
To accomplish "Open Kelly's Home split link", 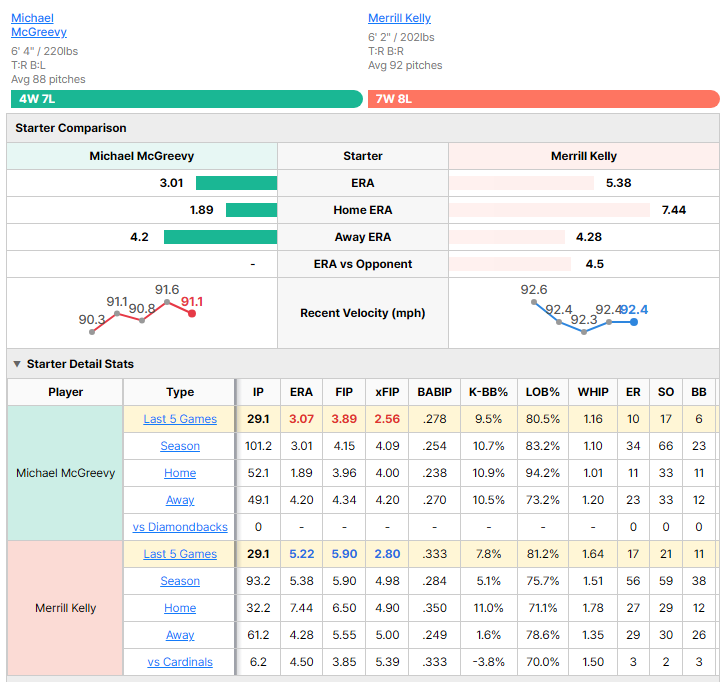I will pos(180,608).
